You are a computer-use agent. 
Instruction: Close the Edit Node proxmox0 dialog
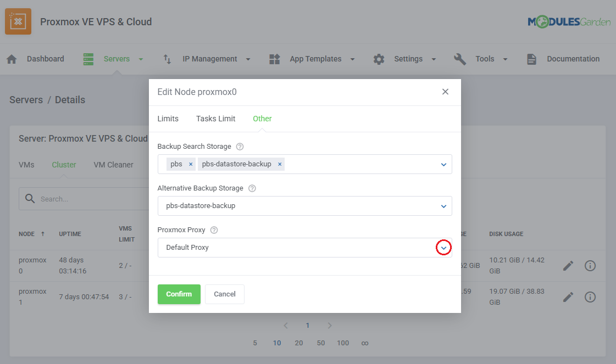pyautogui.click(x=445, y=92)
